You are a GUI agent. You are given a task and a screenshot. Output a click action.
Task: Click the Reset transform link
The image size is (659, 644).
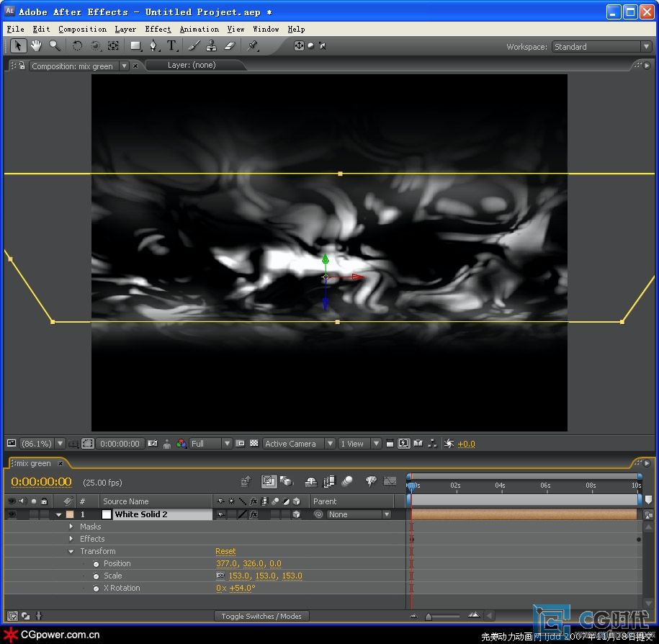pos(225,551)
